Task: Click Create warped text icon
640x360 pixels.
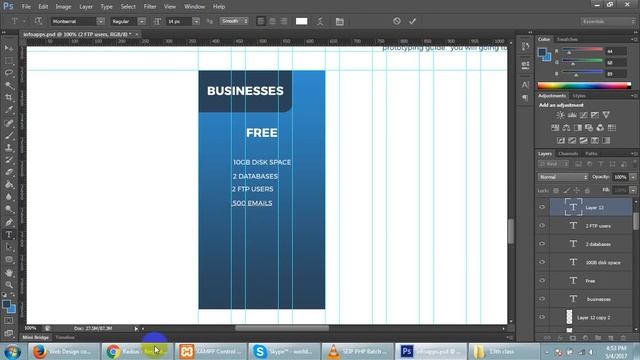Action: 320,21
